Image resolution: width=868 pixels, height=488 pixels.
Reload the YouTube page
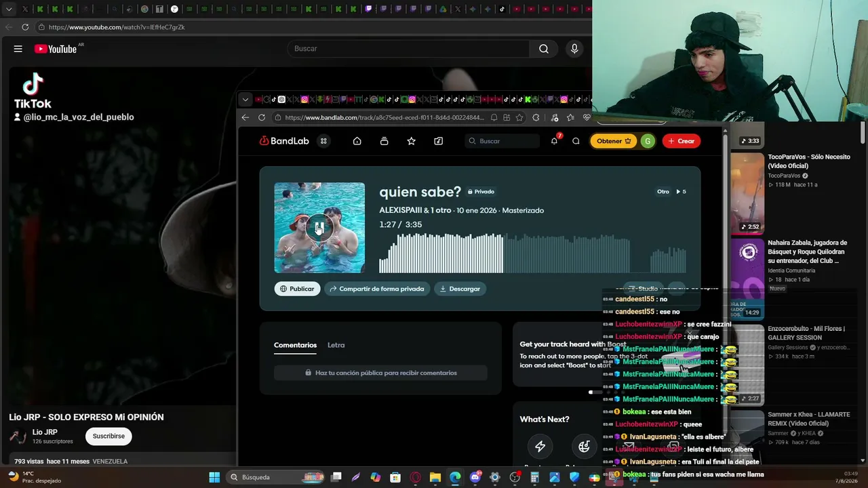[25, 27]
